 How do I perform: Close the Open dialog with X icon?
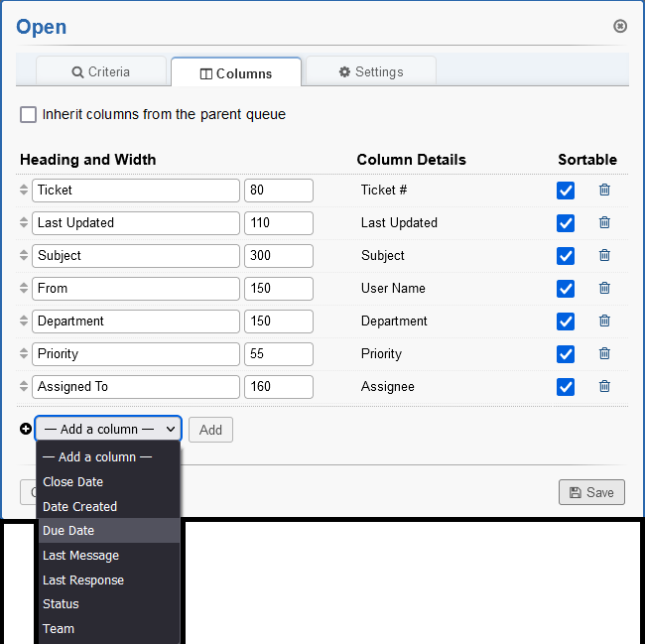[x=620, y=26]
